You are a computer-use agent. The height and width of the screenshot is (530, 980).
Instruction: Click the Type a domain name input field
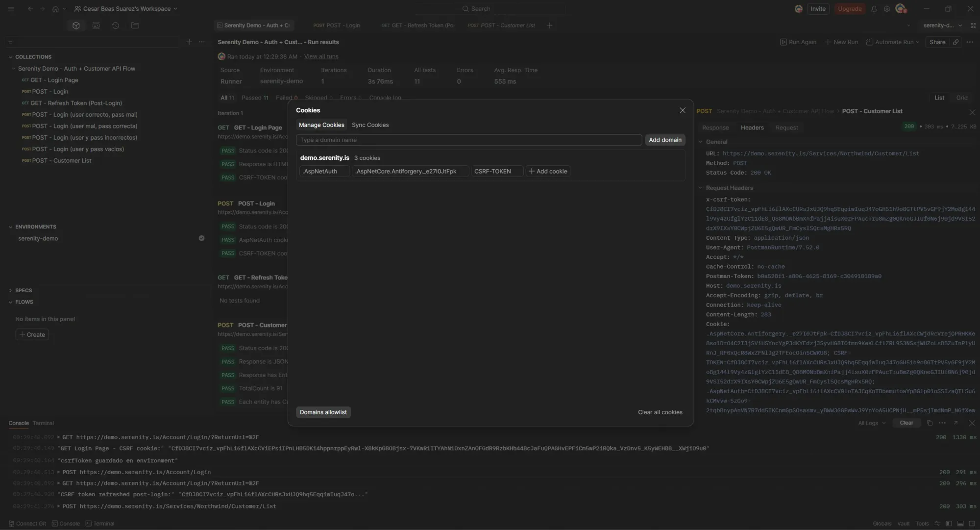(x=469, y=140)
